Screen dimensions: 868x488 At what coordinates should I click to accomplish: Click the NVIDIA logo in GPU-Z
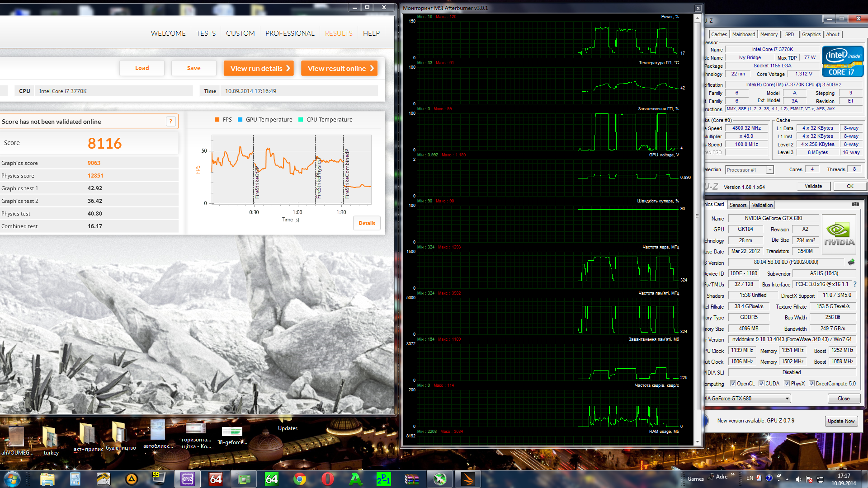pyautogui.click(x=839, y=234)
